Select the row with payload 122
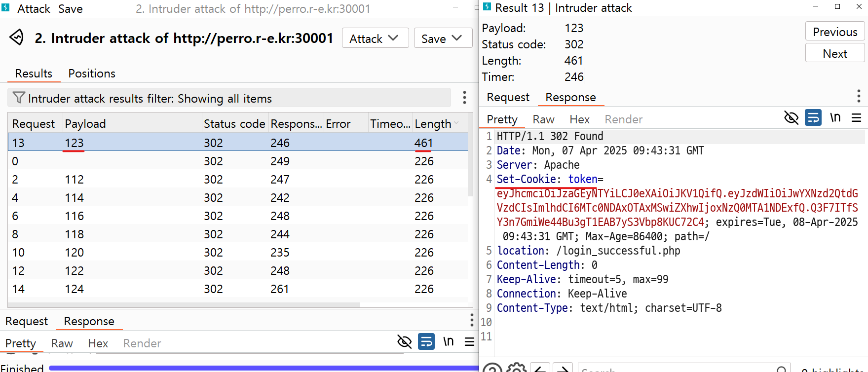The image size is (868, 372). [238, 270]
